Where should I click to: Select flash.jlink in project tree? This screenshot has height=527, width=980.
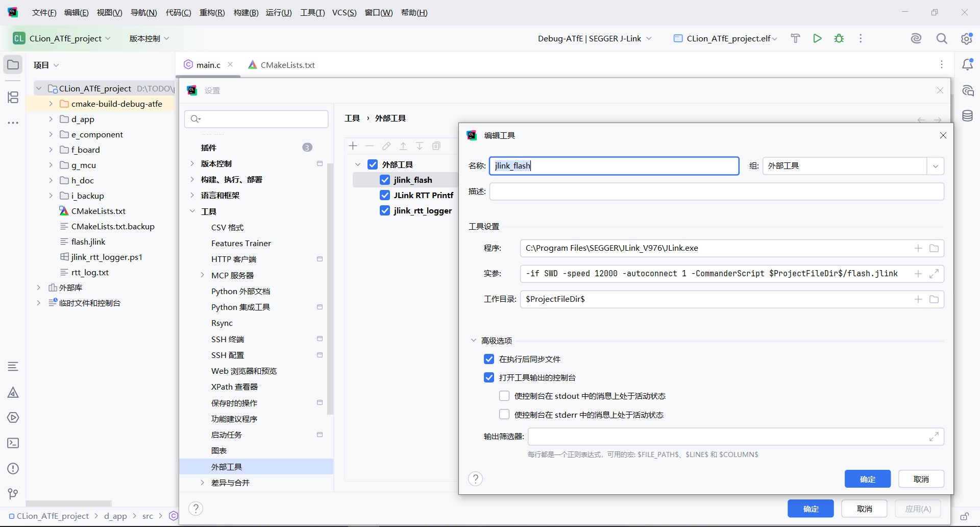point(88,242)
